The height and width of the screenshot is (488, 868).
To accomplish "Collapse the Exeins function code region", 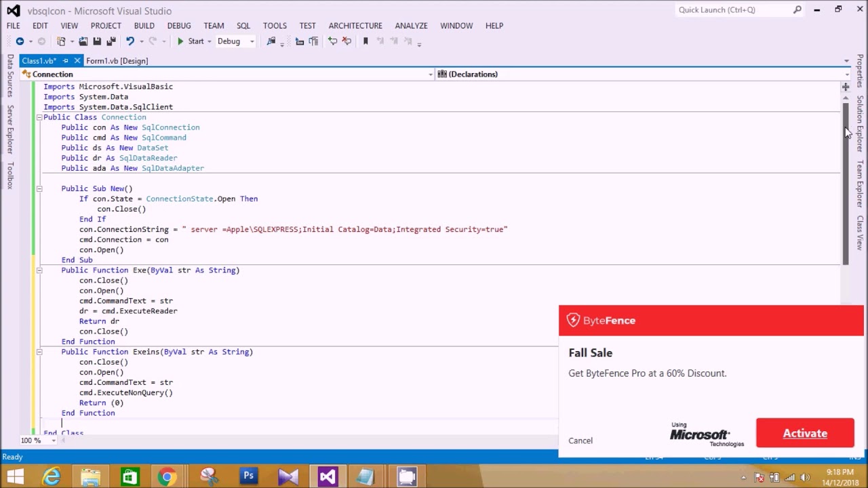I will coord(39,352).
